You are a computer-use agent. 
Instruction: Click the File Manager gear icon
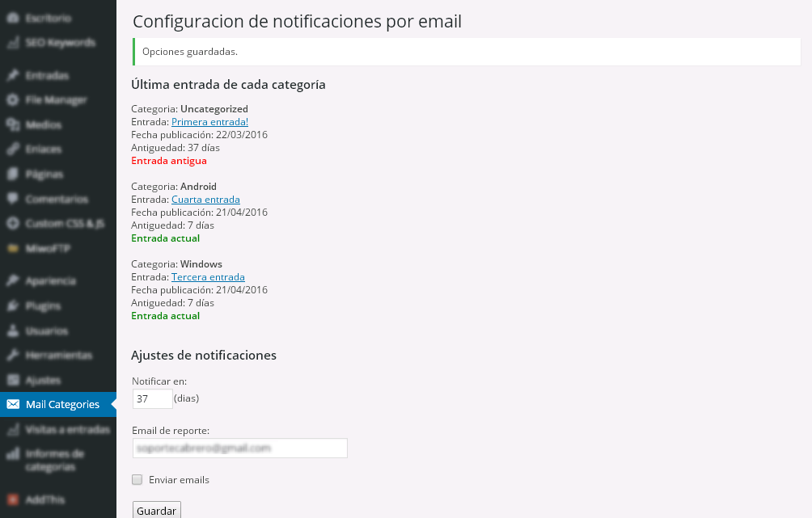coord(13,100)
